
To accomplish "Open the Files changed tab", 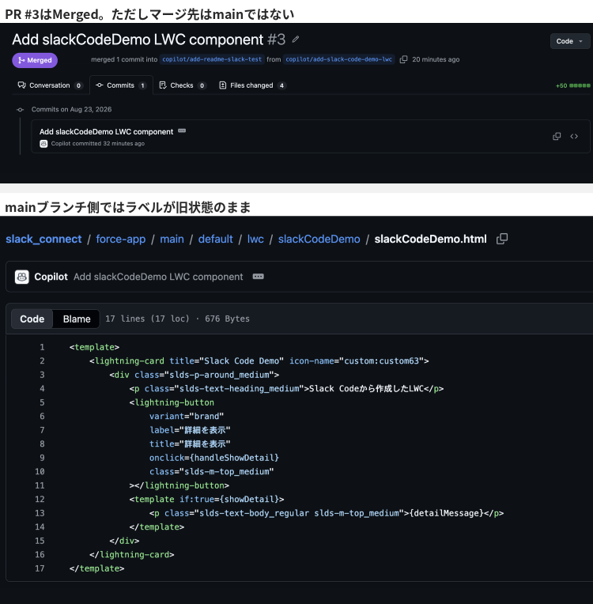I will [x=252, y=86].
